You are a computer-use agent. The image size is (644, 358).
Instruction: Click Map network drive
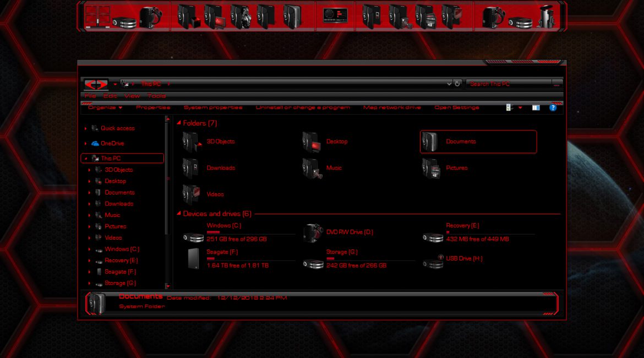[392, 107]
